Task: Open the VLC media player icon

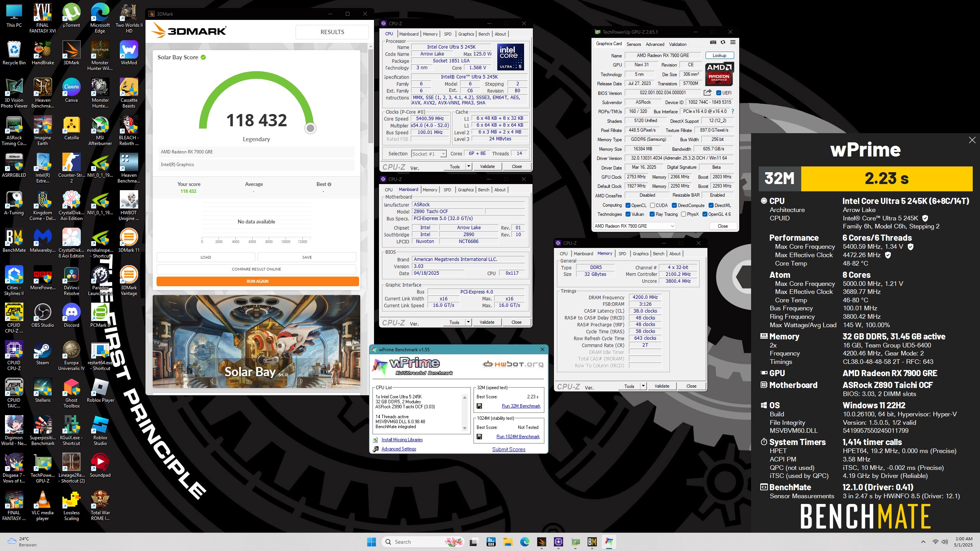Action: [42, 506]
